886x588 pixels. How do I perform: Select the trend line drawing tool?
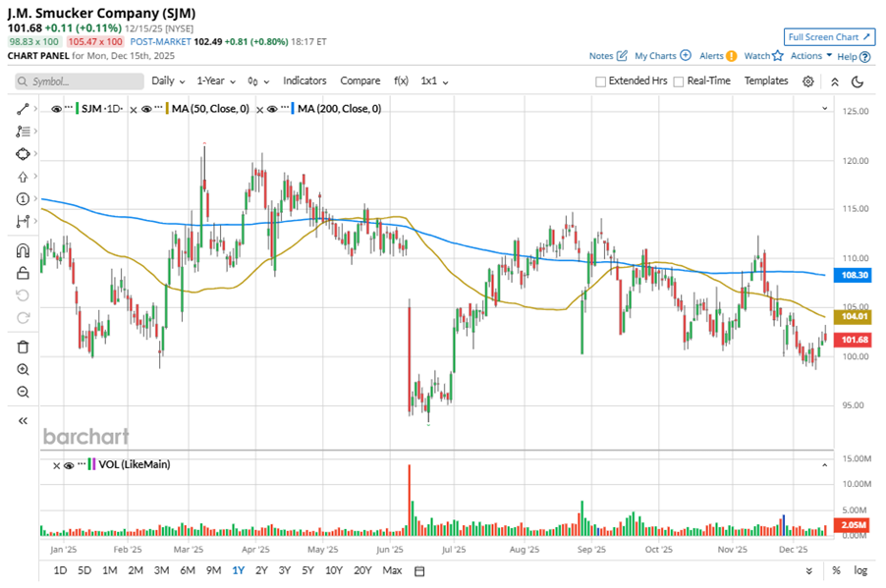pyautogui.click(x=23, y=109)
